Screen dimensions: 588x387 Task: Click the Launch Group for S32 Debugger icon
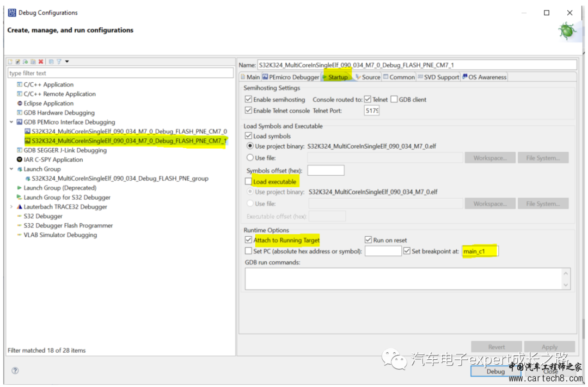20,197
